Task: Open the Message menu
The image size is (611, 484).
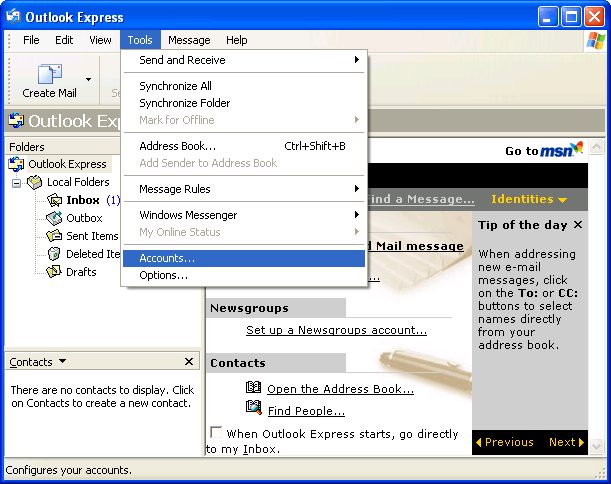Action: click(x=189, y=40)
